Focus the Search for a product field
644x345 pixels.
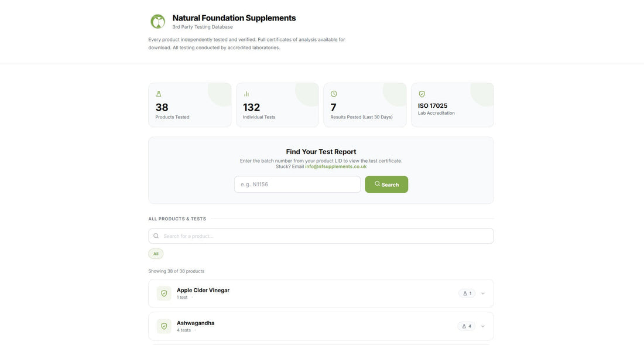[x=321, y=235]
